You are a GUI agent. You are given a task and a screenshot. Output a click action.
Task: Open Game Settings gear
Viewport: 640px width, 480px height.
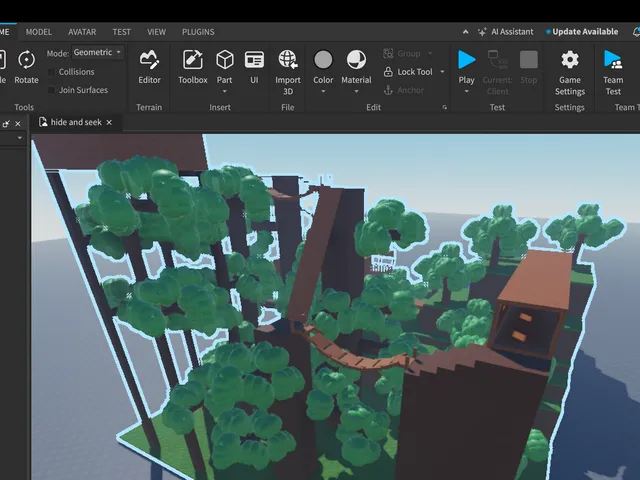(x=570, y=60)
